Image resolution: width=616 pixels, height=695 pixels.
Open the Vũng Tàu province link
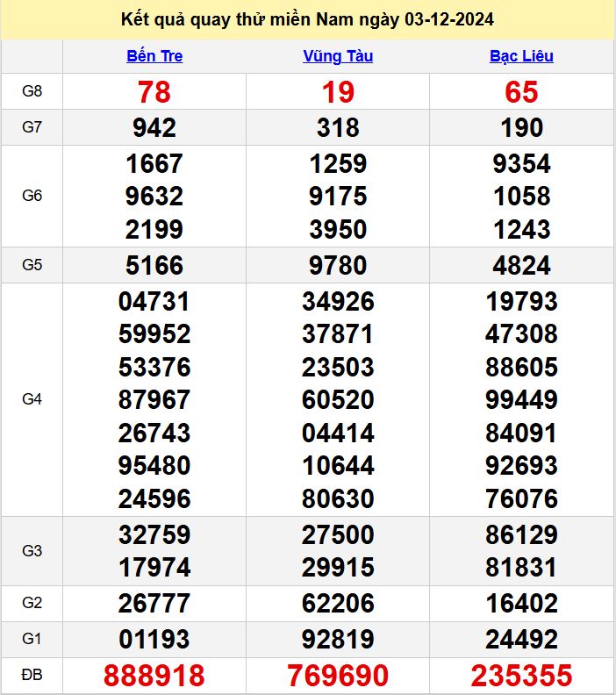pyautogui.click(x=338, y=56)
